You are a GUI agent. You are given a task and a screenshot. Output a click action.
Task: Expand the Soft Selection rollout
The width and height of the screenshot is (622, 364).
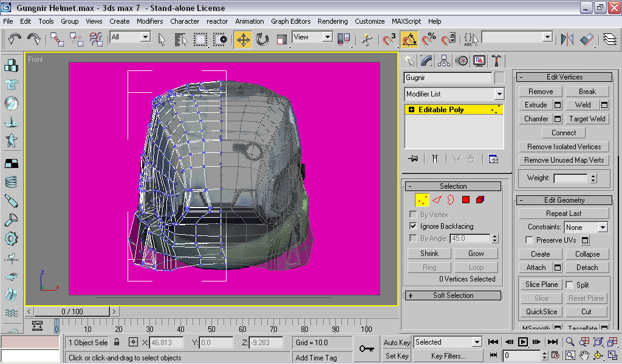[453, 295]
